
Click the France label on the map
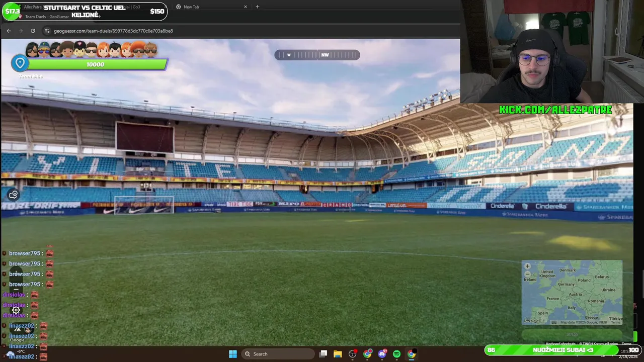tap(553, 299)
